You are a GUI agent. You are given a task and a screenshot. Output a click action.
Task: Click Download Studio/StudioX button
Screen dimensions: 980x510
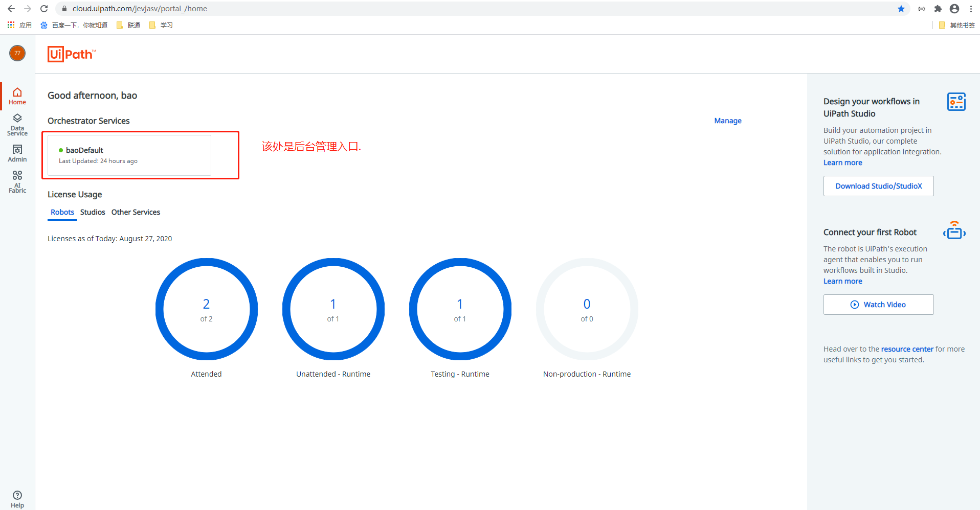point(878,186)
